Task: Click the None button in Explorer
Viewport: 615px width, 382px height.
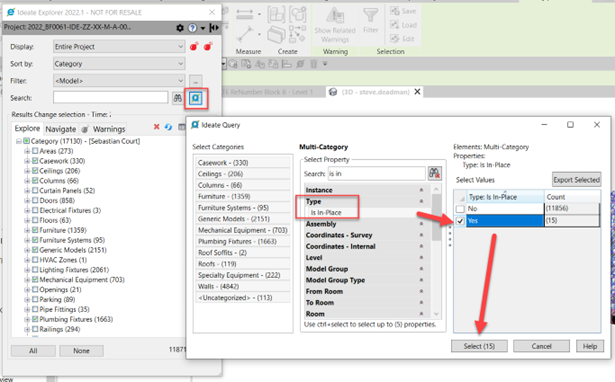Action: click(x=81, y=351)
